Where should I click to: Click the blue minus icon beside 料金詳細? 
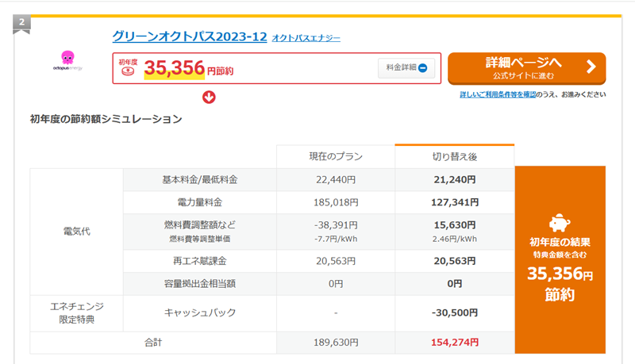pyautogui.click(x=422, y=68)
